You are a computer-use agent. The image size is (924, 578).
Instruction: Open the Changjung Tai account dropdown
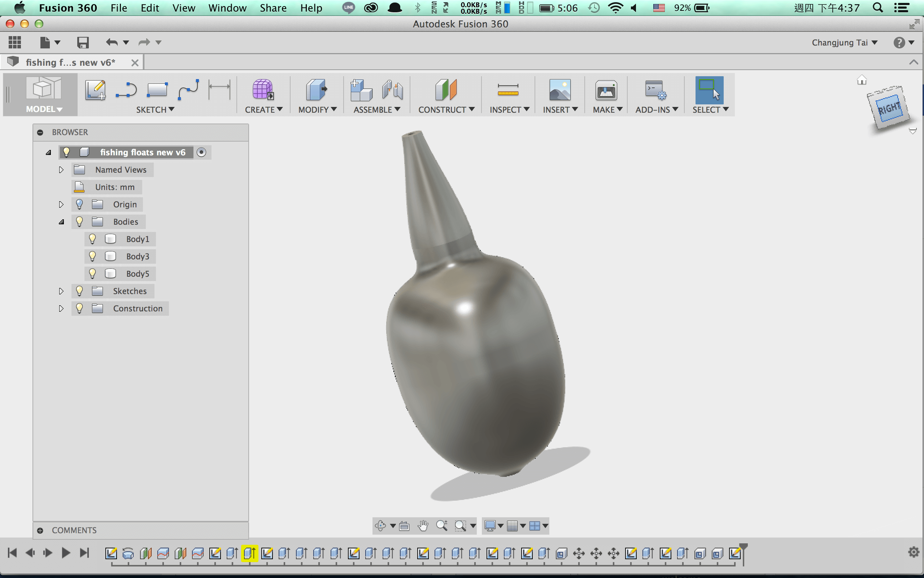pyautogui.click(x=844, y=42)
